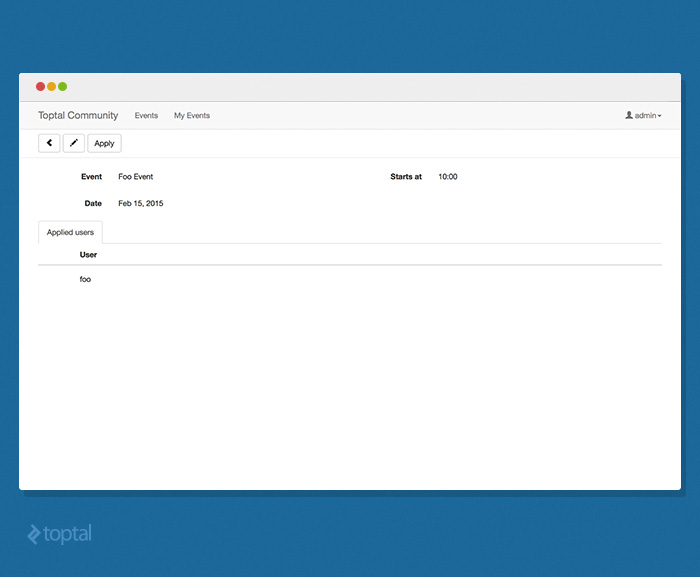700x577 pixels.
Task: Click the Toptal logo below the window
Action: tap(59, 534)
